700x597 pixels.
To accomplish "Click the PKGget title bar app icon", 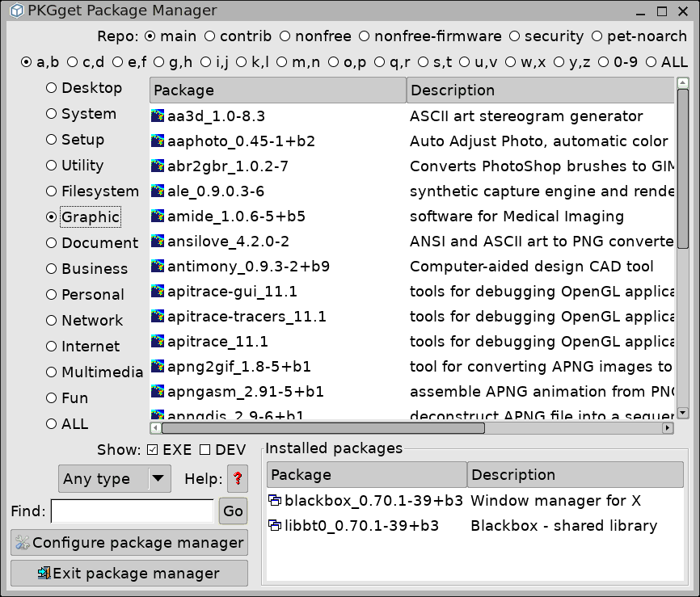I will pos(16,11).
